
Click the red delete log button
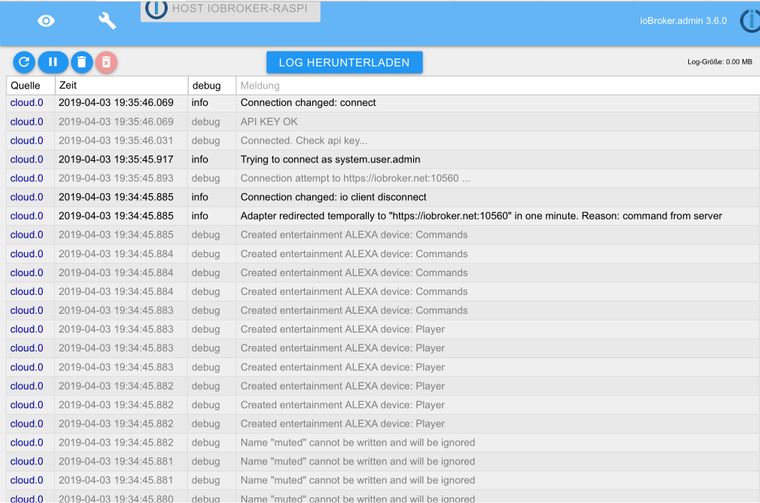106,62
